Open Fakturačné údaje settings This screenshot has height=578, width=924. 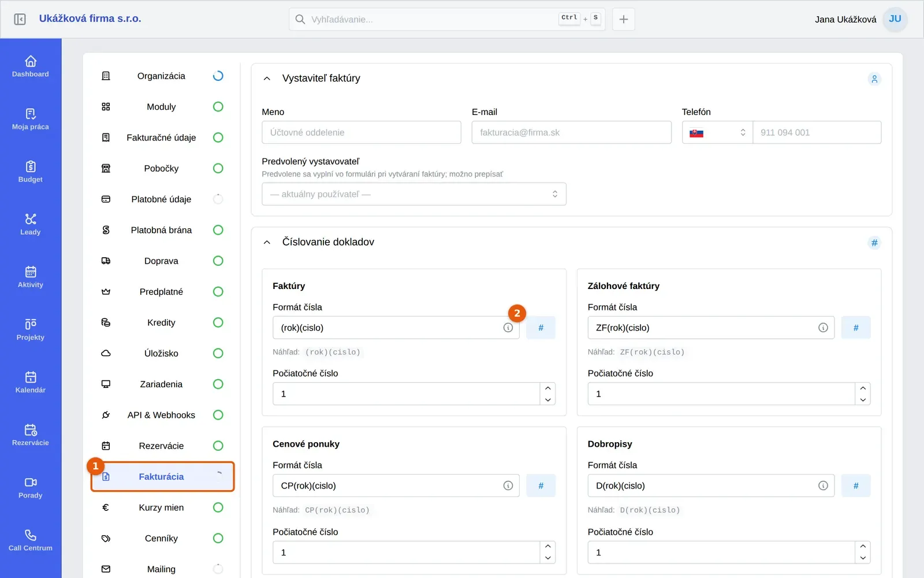162,138
